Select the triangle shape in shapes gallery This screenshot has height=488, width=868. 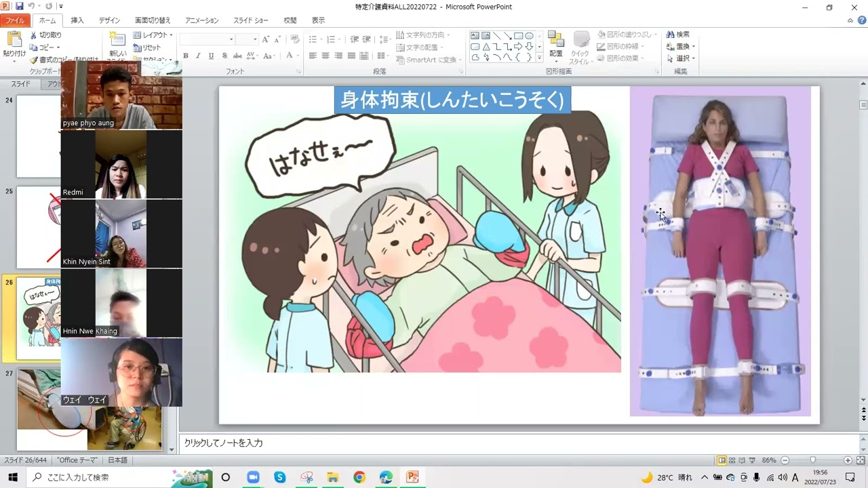[x=486, y=47]
